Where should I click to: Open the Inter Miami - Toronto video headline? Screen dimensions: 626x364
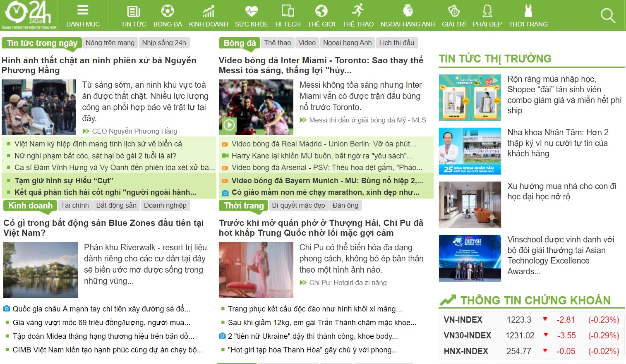coord(321,65)
